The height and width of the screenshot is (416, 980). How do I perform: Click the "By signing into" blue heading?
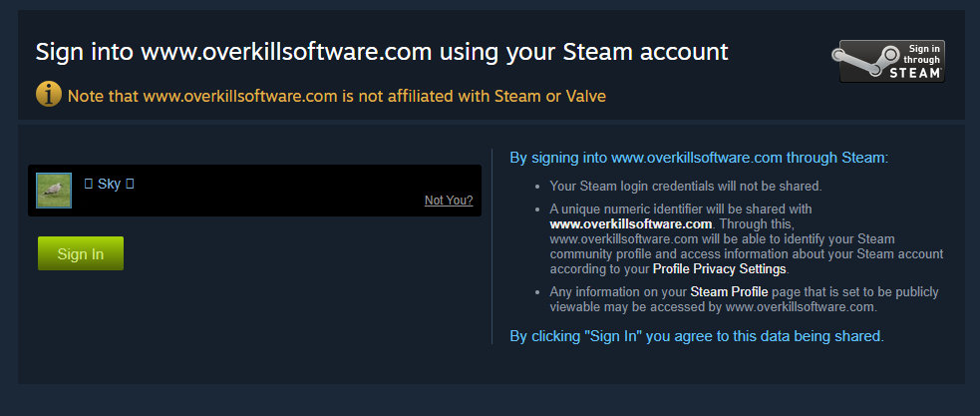pyautogui.click(x=698, y=158)
